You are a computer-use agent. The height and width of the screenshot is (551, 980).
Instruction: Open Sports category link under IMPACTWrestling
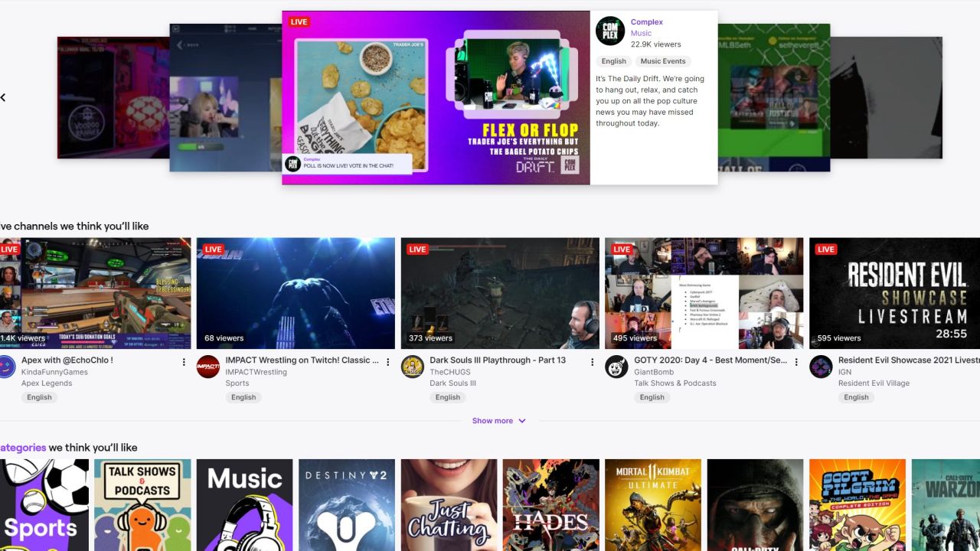point(237,383)
